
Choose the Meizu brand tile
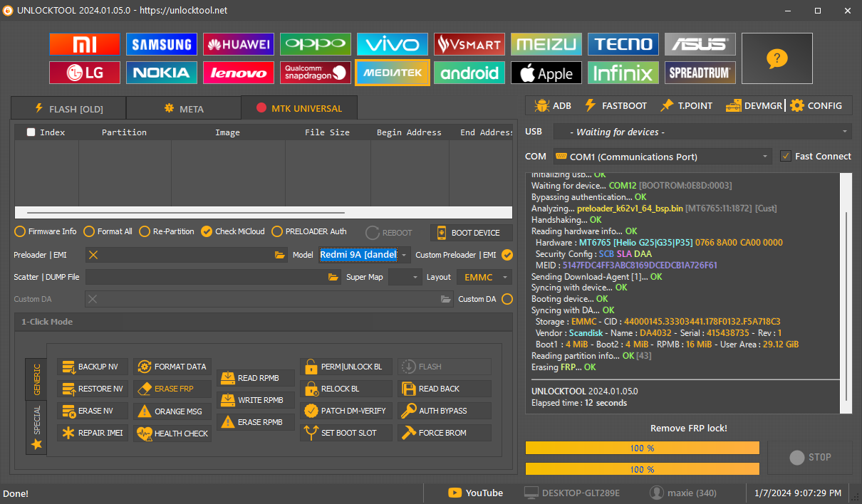(x=546, y=44)
